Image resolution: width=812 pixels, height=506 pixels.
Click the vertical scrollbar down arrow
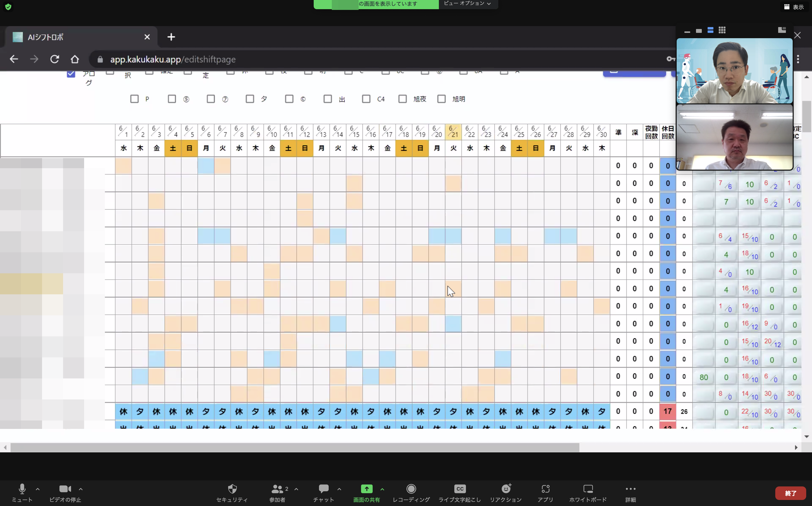tap(806, 436)
